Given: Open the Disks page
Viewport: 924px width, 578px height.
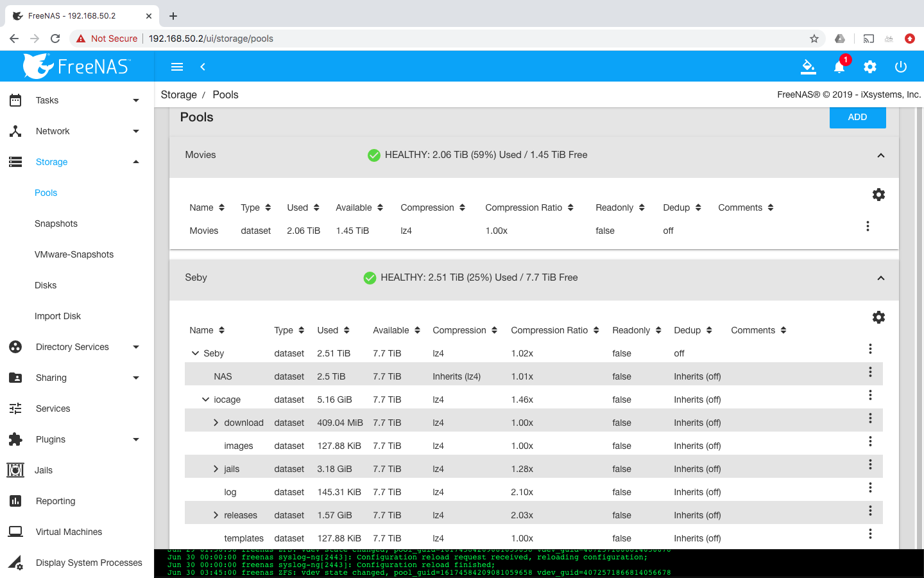Looking at the screenshot, I should 46,285.
